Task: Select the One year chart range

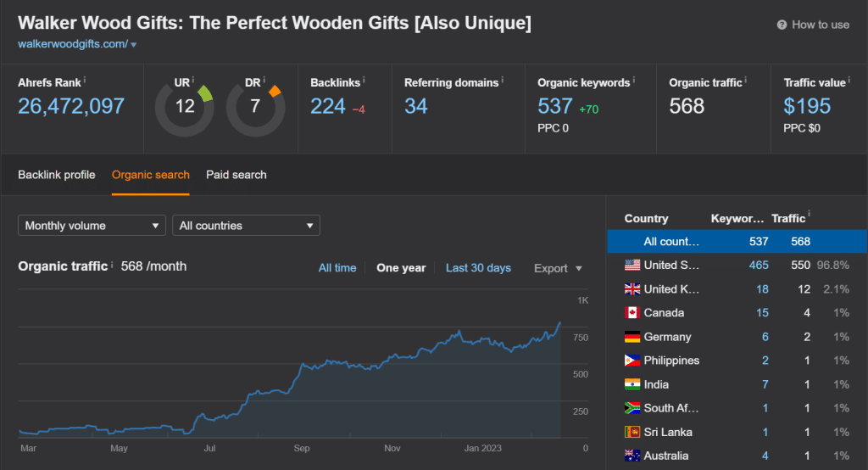Action: [x=401, y=268]
